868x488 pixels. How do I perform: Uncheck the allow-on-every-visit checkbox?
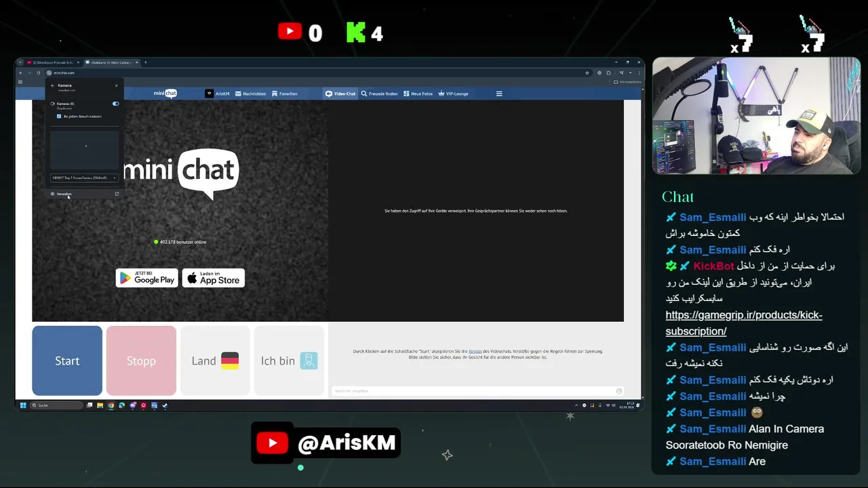point(59,116)
